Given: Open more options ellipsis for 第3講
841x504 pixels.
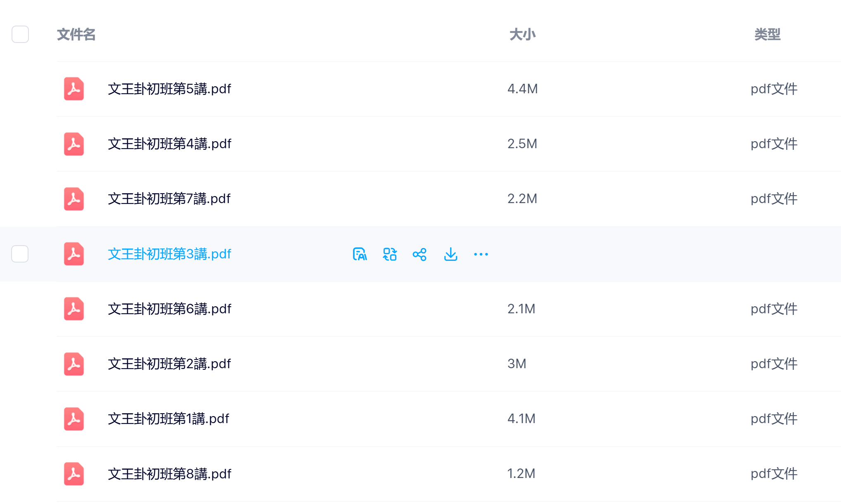Looking at the screenshot, I should pyautogui.click(x=481, y=254).
